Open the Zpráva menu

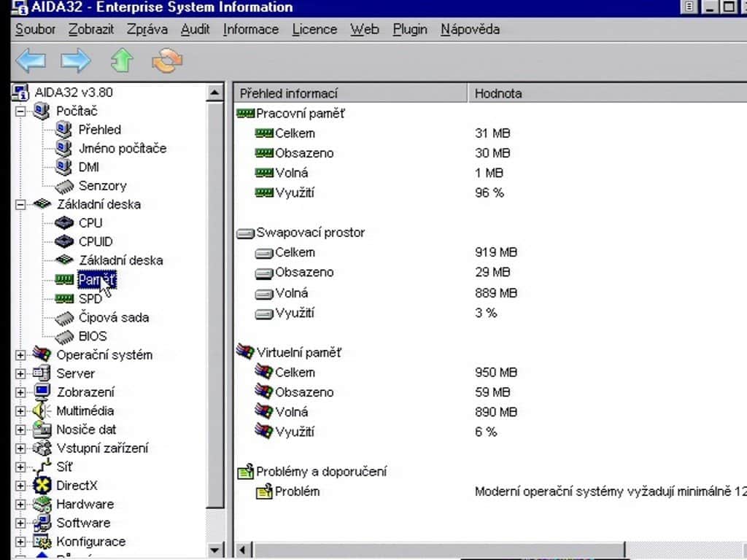147,29
